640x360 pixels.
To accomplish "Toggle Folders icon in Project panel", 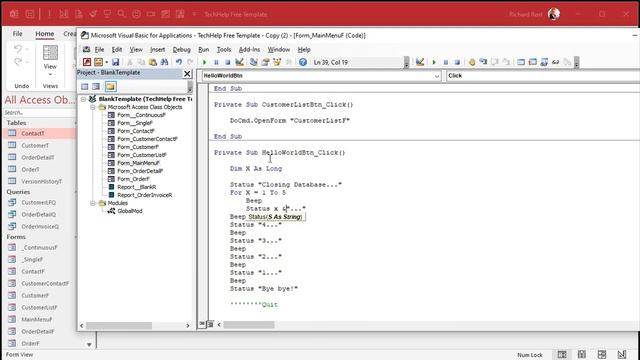I will (x=110, y=87).
